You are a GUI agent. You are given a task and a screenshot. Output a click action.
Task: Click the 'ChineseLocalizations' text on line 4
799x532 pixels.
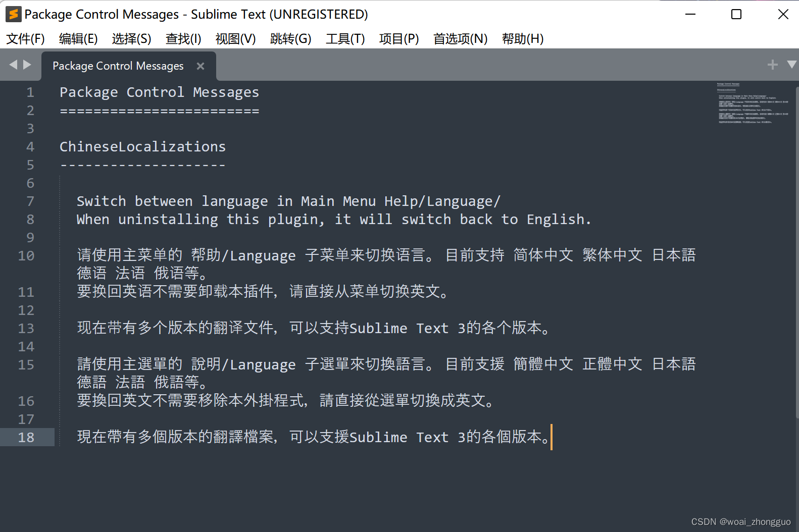[x=142, y=147]
